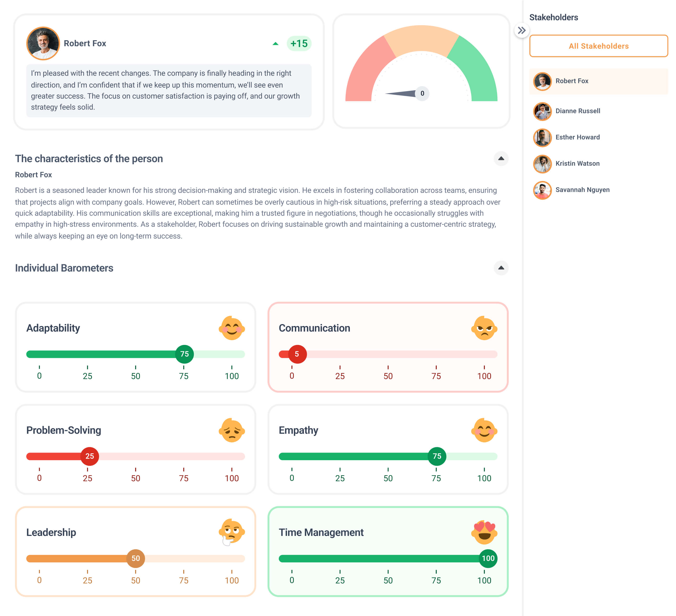Click Robert Fox's avatar in the top card
Screen dimensions: 676x616
(43, 43)
